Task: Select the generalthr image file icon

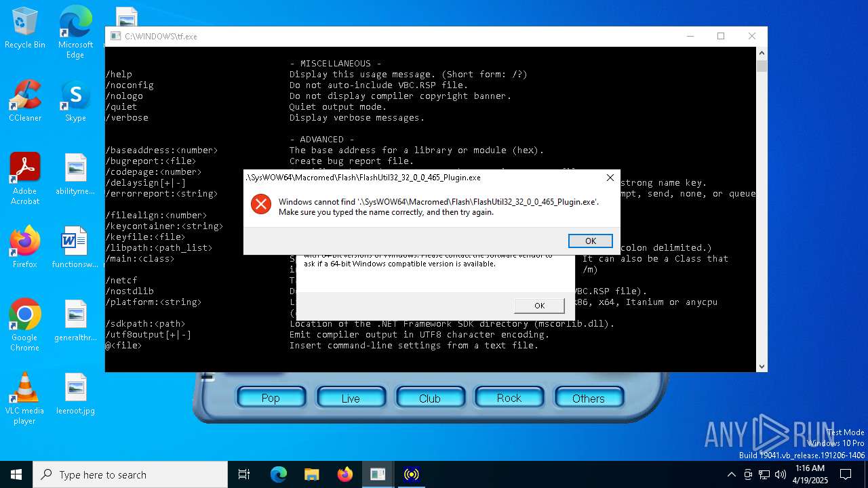Action: click(x=75, y=321)
